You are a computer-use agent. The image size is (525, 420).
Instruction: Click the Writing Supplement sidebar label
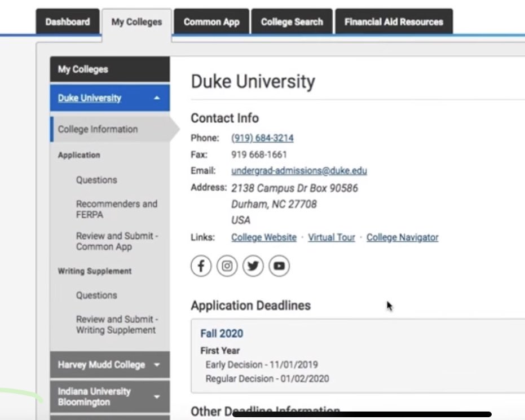pyautogui.click(x=95, y=271)
